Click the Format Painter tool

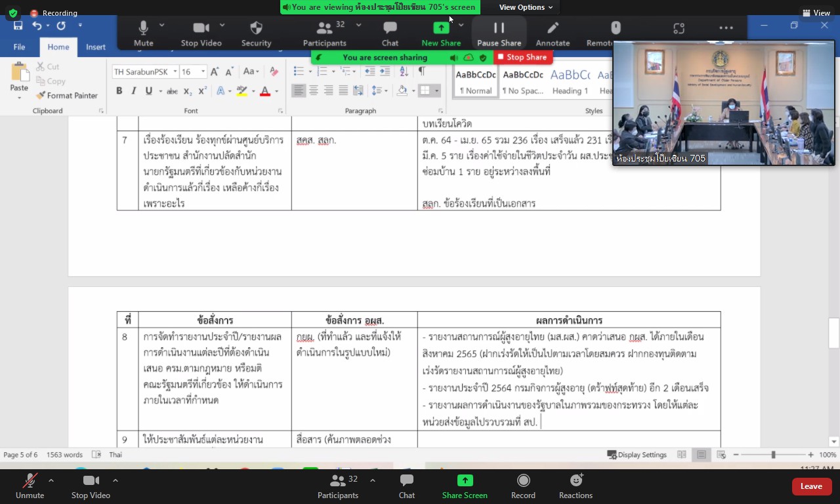click(66, 95)
